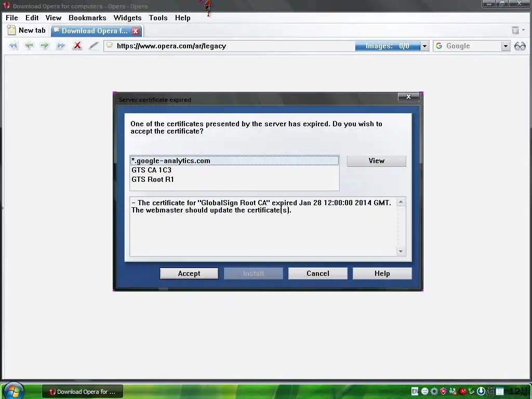Screen dimensions: 532x399
Task: Open the View menu
Action: pyautogui.click(x=54, y=18)
